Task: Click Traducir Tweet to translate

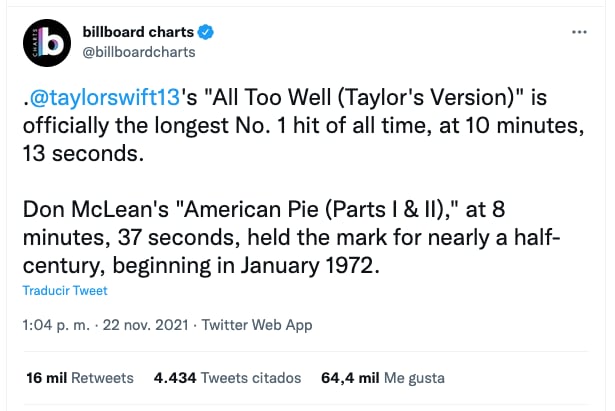Action: (64, 291)
